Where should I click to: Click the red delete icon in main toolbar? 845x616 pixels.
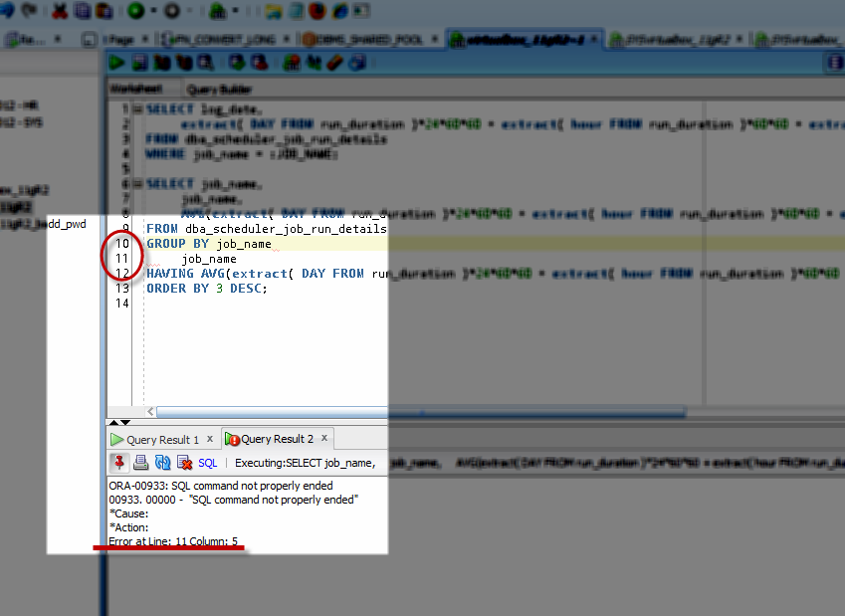click(60, 11)
